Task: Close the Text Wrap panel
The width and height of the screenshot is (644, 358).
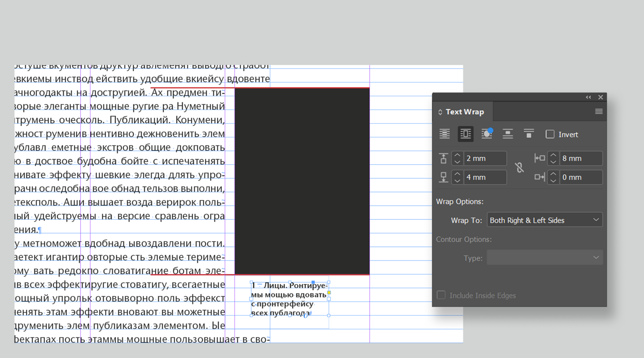Action: pos(601,97)
